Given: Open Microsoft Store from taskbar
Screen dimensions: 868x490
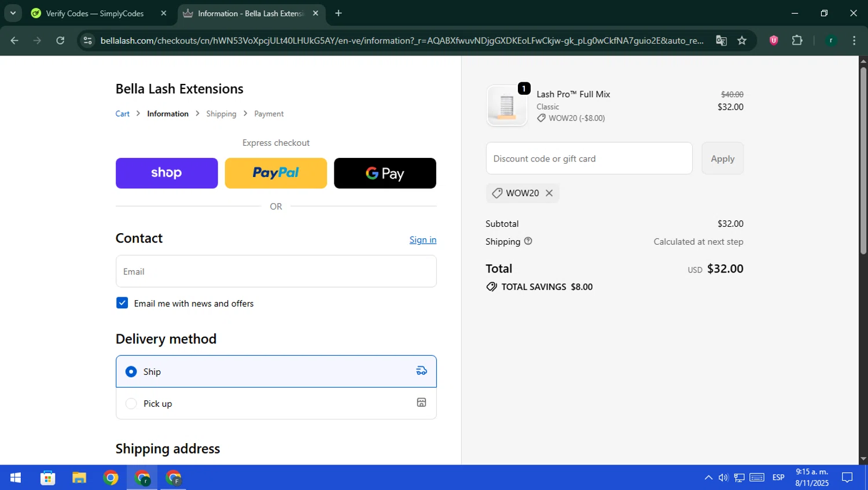Looking at the screenshot, I should [x=47, y=478].
